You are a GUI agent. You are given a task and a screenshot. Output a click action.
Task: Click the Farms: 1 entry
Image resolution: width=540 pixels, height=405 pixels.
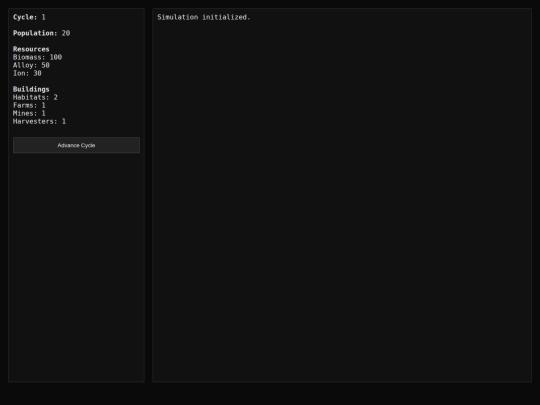click(29, 105)
